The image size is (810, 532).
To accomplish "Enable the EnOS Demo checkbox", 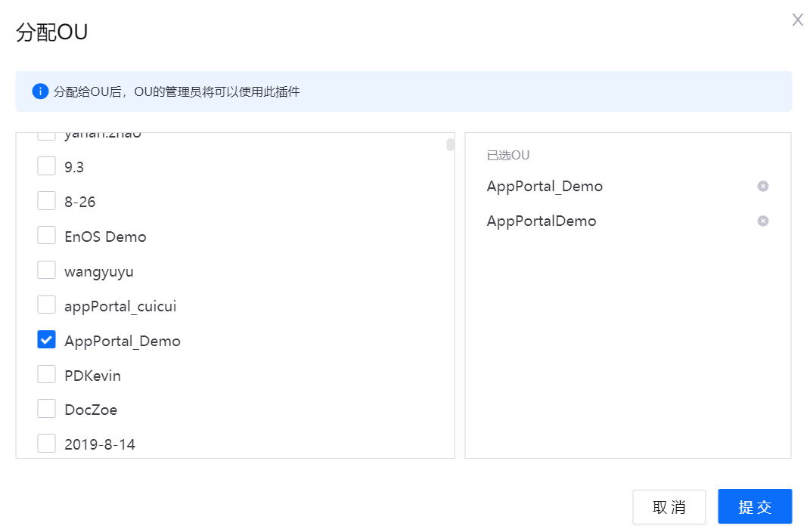I will pos(46,235).
